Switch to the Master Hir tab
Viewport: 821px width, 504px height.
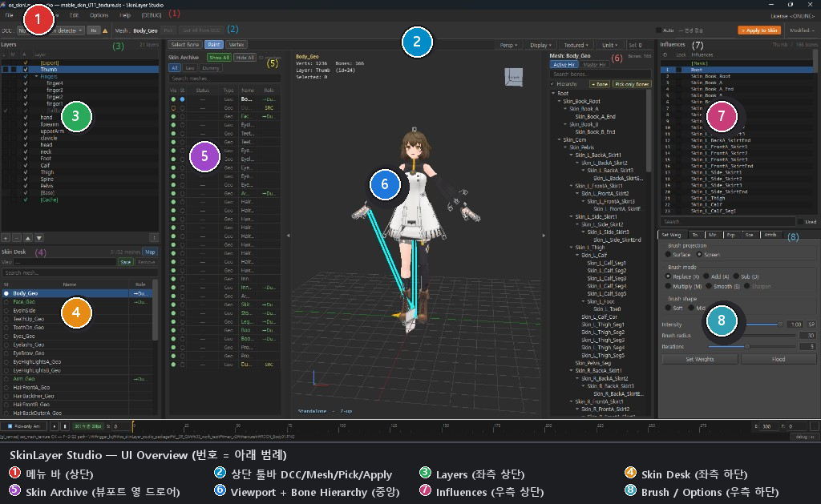(594, 65)
